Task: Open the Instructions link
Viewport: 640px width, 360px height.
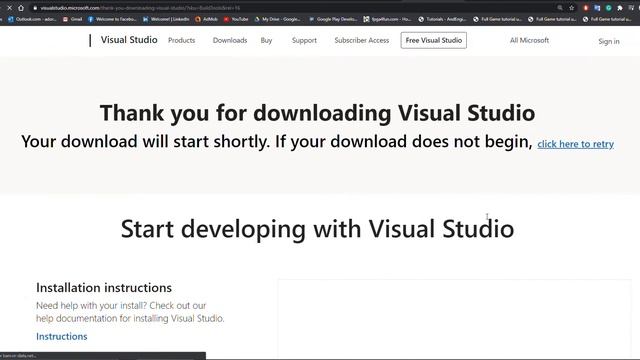Action: tap(62, 336)
